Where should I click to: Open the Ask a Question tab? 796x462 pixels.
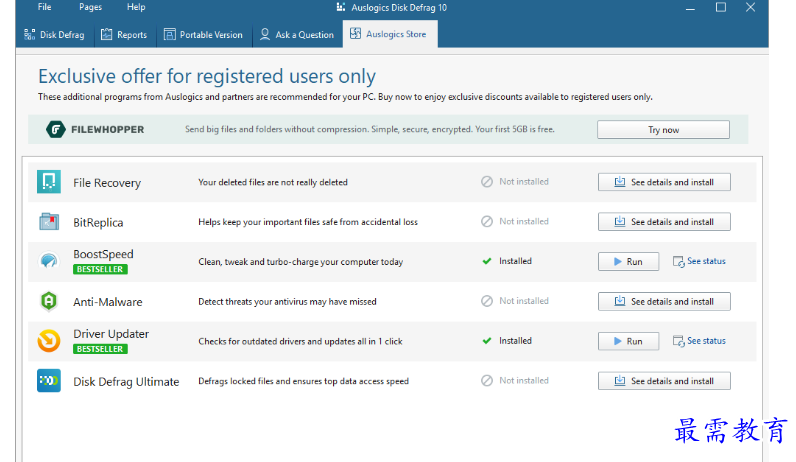297,35
